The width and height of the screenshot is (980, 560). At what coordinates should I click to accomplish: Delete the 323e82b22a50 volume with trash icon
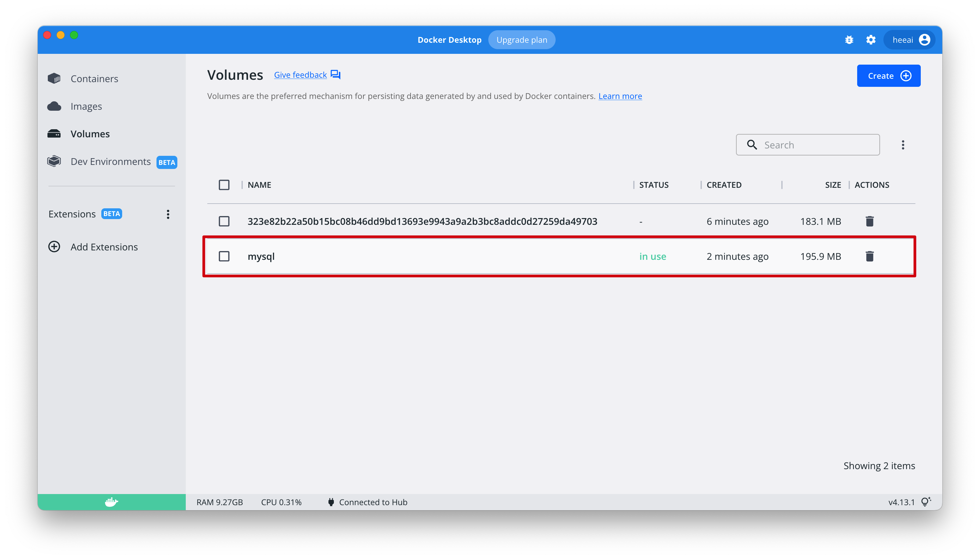coord(869,221)
